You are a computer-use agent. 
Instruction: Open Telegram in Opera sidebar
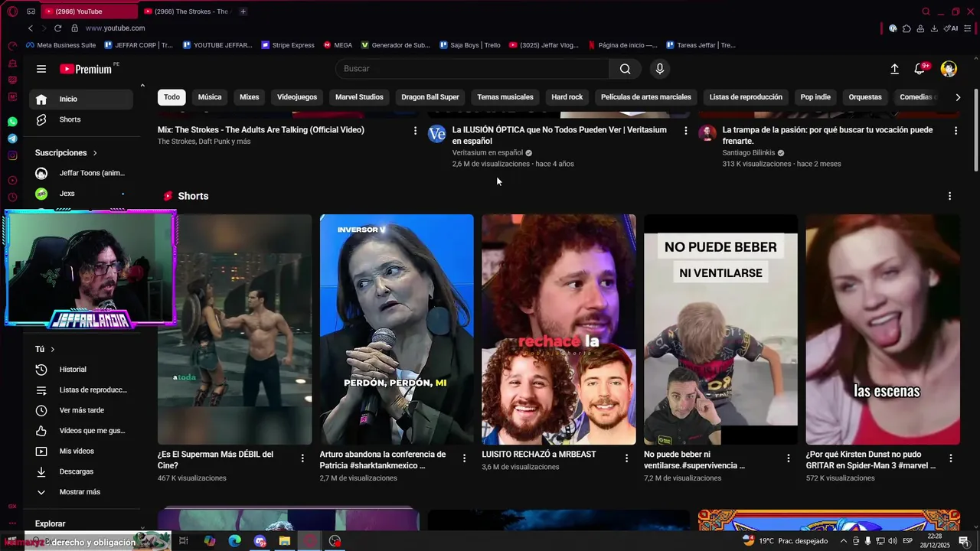(12, 139)
